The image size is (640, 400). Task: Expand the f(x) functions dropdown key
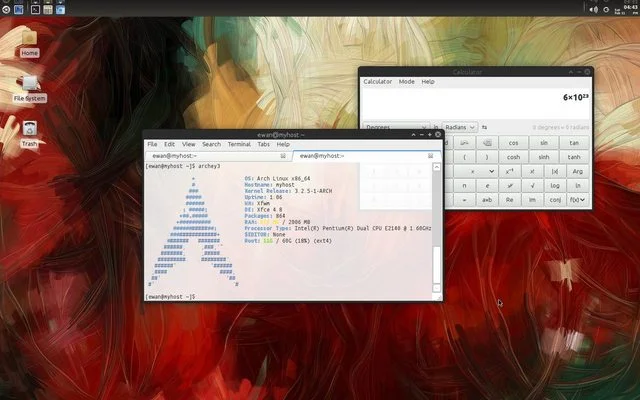(x=578, y=200)
